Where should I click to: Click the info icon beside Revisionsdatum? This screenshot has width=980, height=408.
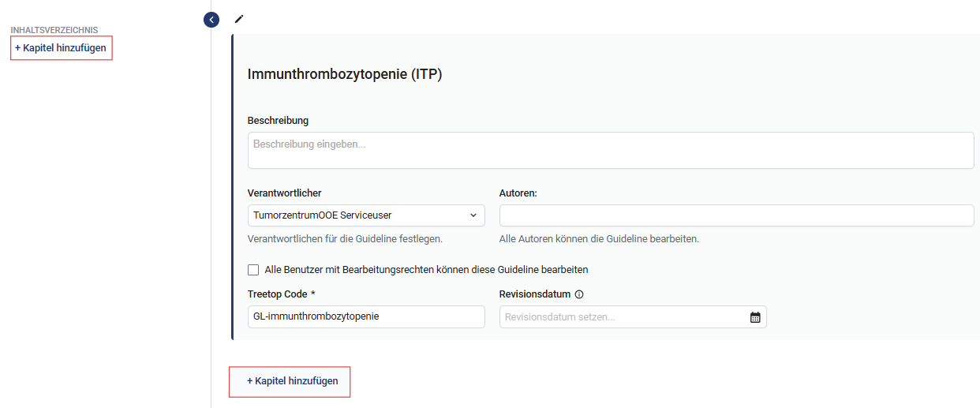point(579,294)
